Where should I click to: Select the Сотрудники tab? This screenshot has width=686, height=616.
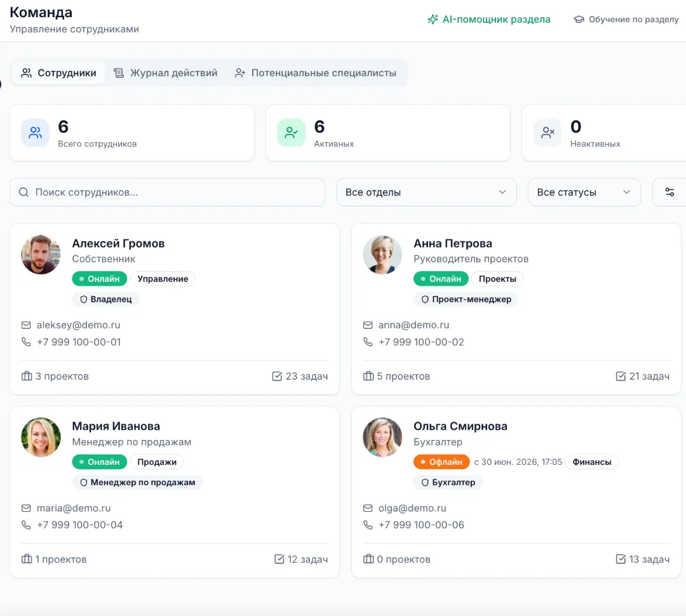[x=58, y=73]
